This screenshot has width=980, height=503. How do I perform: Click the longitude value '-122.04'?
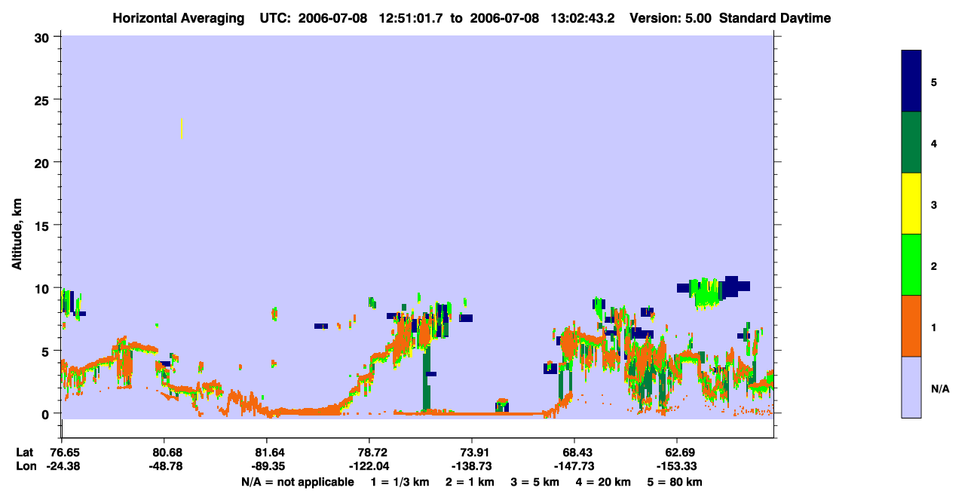pyautogui.click(x=369, y=466)
